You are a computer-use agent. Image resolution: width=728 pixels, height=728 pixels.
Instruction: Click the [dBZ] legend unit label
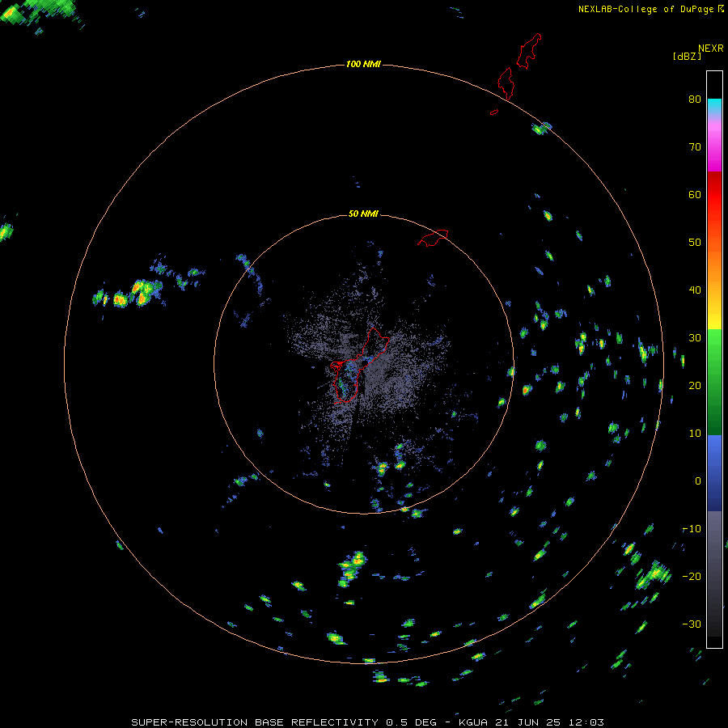tap(687, 57)
